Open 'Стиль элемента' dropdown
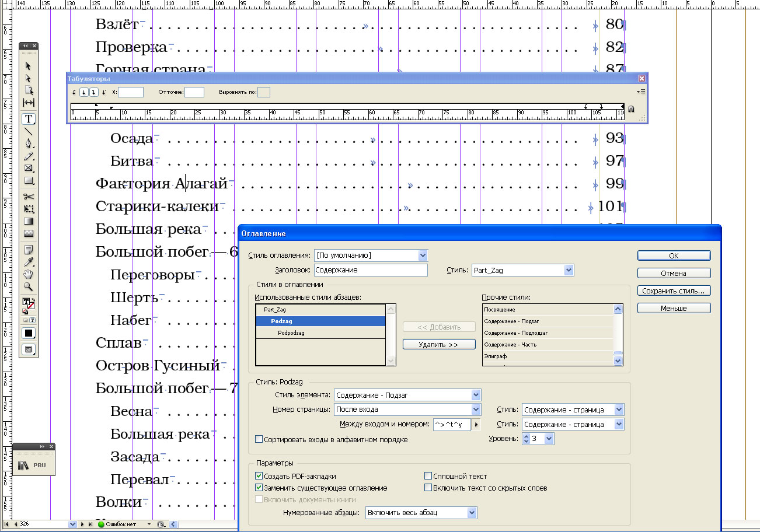Image resolution: width=760 pixels, height=532 pixels. coord(476,395)
